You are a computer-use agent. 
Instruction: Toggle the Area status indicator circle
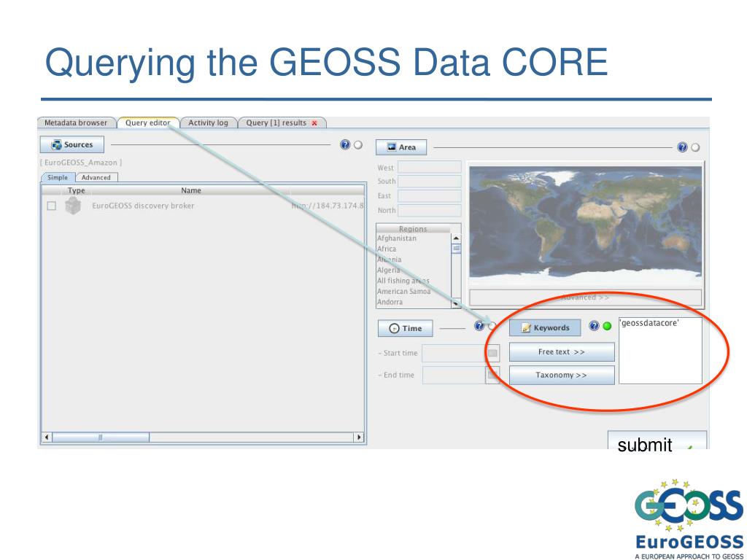tap(695, 147)
